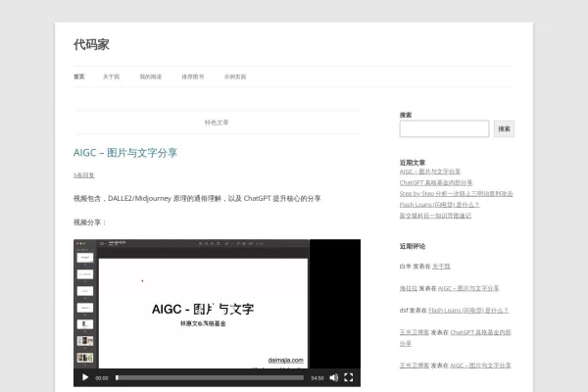Click the video frame showing the AIGC slide
Image resolution: width=588 pixels, height=392 pixels.
tap(218, 304)
